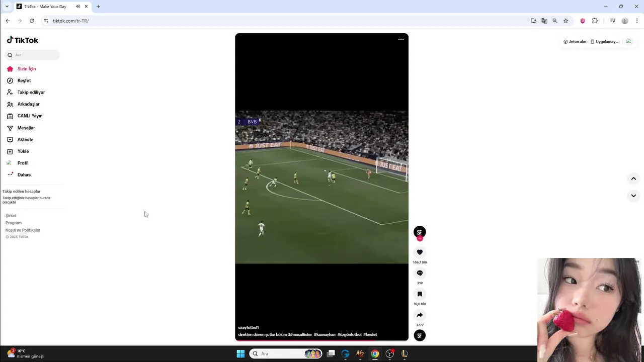This screenshot has height=362, width=644.
Task: Open Chrome profile avatar
Action: point(625,21)
